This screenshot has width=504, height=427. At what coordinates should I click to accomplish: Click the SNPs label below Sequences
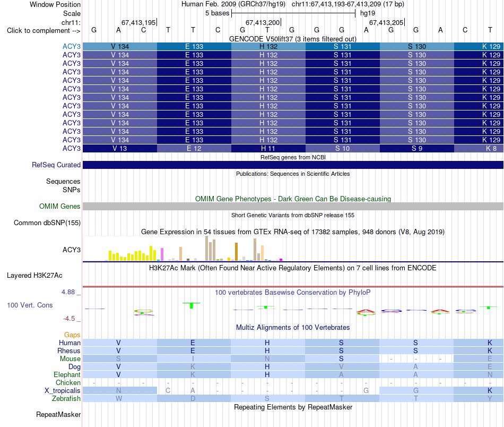point(72,190)
